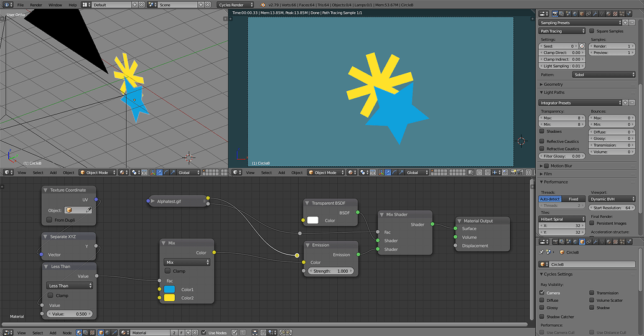
Task: Select object shader source cube icon
Action: coord(101,332)
